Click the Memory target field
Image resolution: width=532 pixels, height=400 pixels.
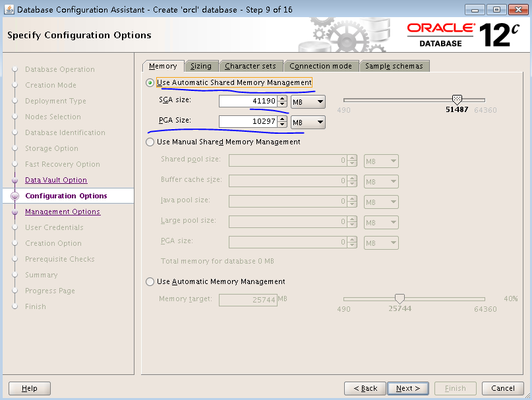(248, 300)
